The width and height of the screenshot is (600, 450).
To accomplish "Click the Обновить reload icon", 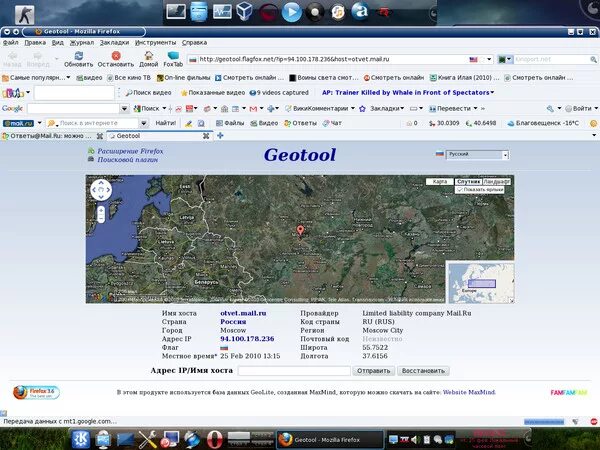I will tap(78, 56).
